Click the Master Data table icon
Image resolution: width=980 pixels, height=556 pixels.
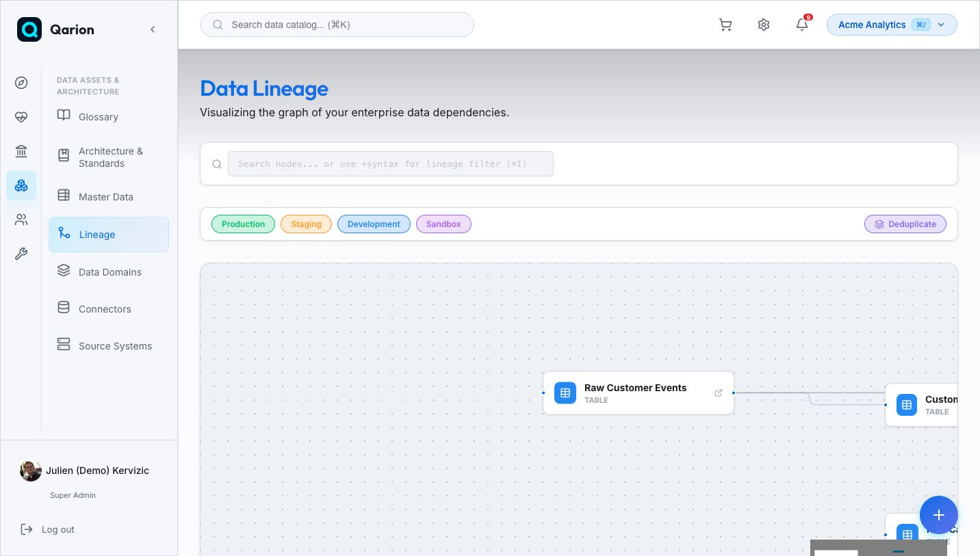[x=64, y=196]
